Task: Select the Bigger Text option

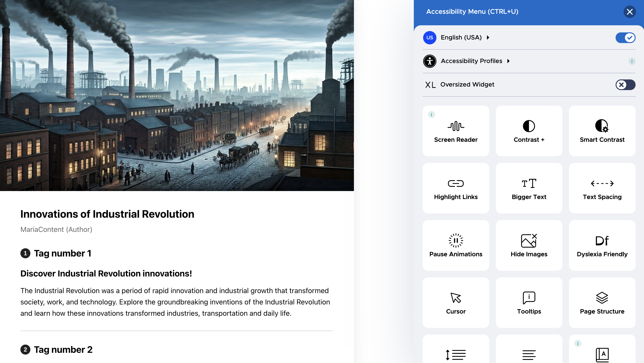Action: [529, 188]
